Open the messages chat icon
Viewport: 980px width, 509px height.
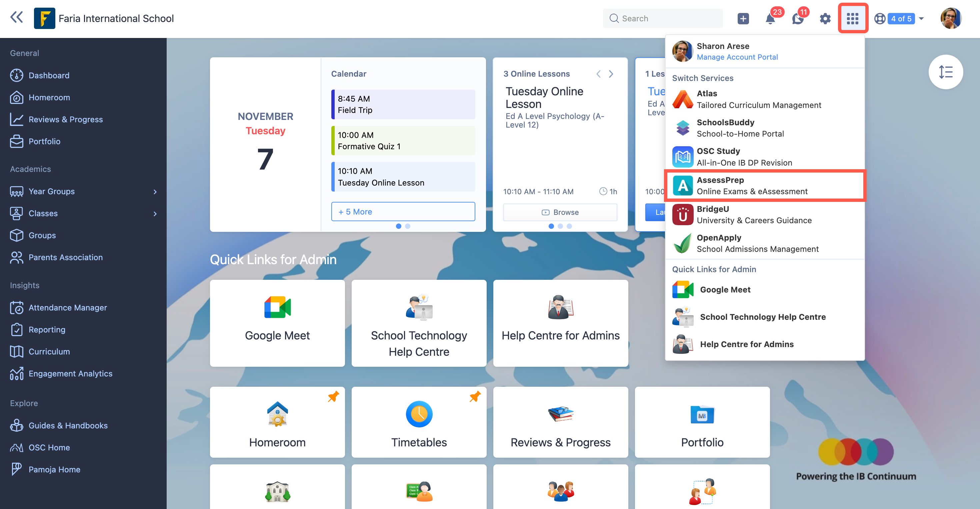pyautogui.click(x=798, y=18)
